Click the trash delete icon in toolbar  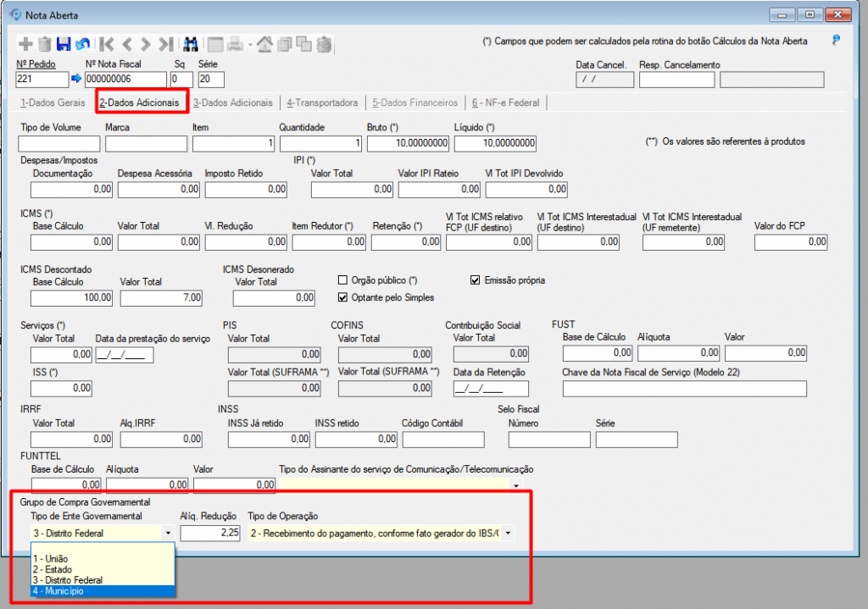point(44,44)
